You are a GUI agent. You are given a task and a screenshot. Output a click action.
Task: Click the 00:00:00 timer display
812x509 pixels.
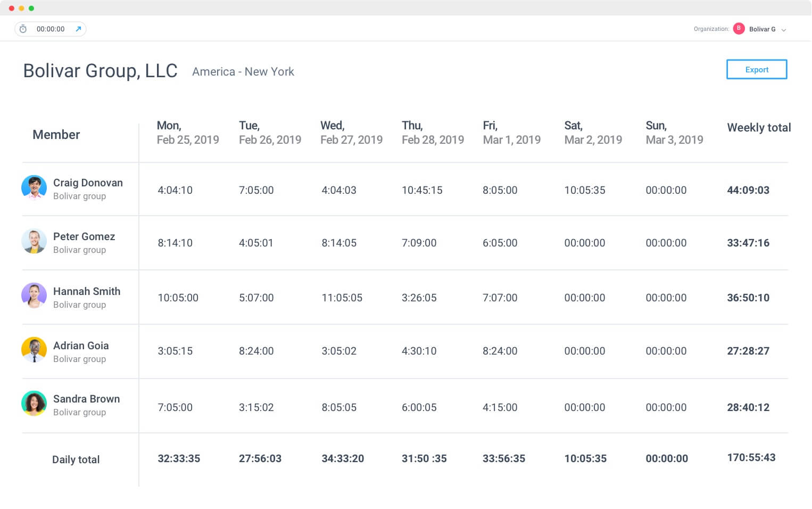click(51, 29)
